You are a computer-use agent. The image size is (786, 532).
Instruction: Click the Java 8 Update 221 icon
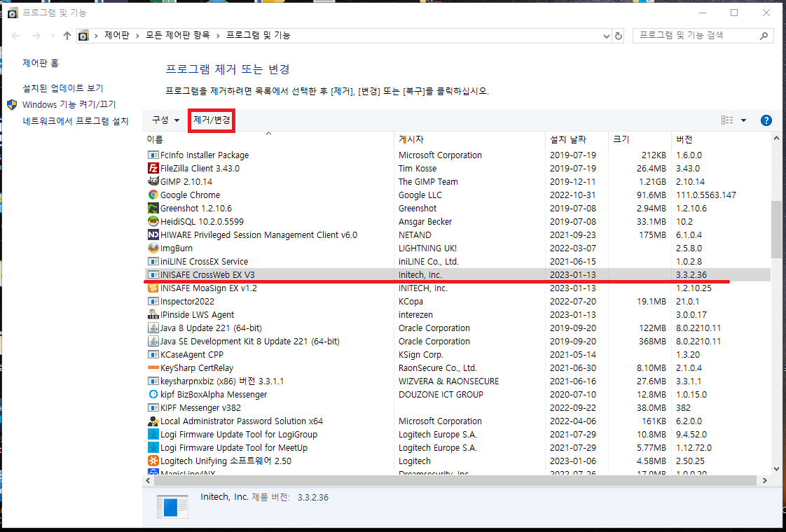coord(153,328)
